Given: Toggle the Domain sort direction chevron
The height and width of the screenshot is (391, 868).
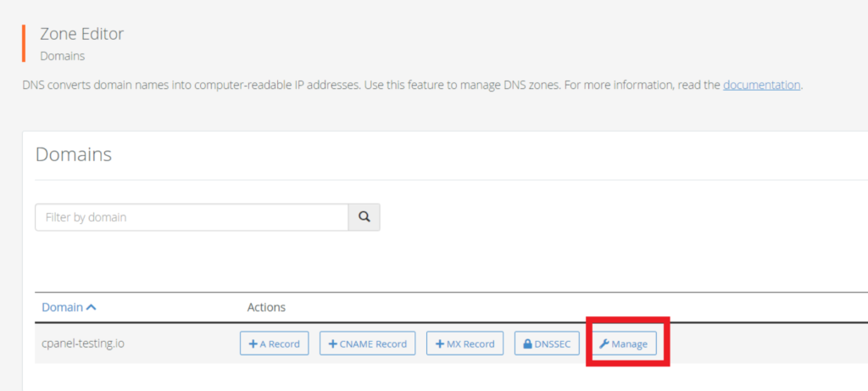Looking at the screenshot, I should (92, 307).
